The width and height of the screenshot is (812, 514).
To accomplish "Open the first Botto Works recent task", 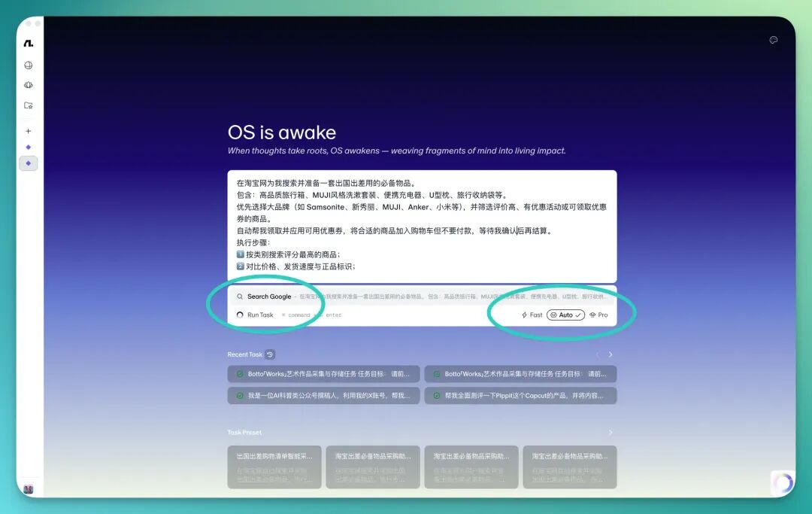I will [x=323, y=374].
